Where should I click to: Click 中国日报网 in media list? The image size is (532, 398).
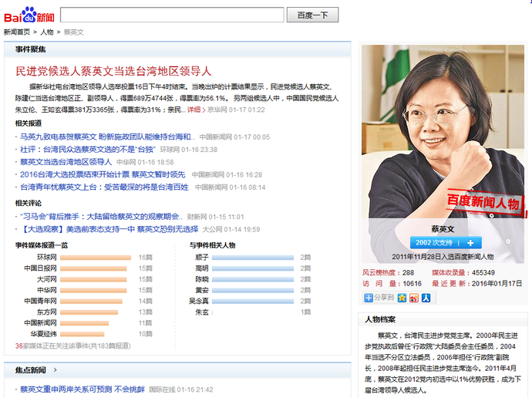[40, 268]
